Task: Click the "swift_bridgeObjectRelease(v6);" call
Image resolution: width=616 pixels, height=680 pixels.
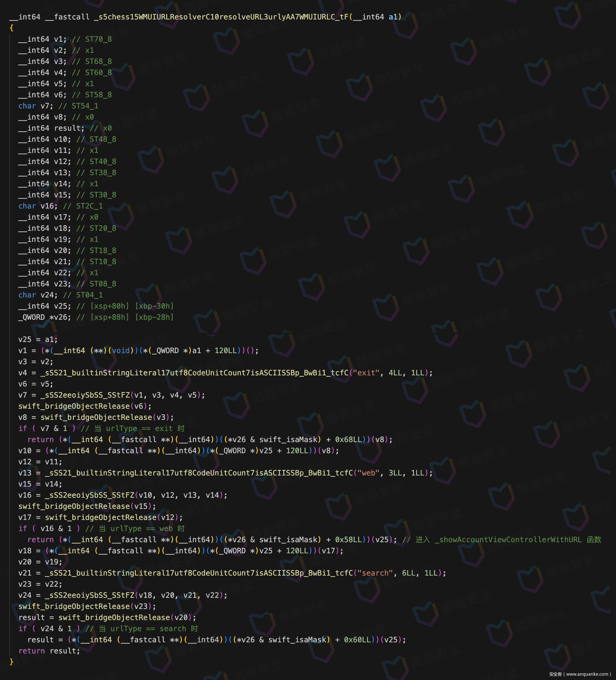Action: coord(85,406)
